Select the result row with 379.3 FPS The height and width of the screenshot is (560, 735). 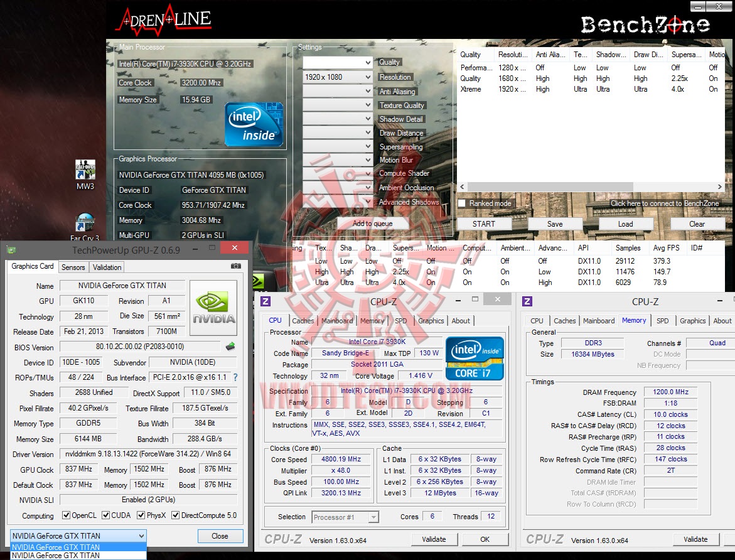(508, 261)
